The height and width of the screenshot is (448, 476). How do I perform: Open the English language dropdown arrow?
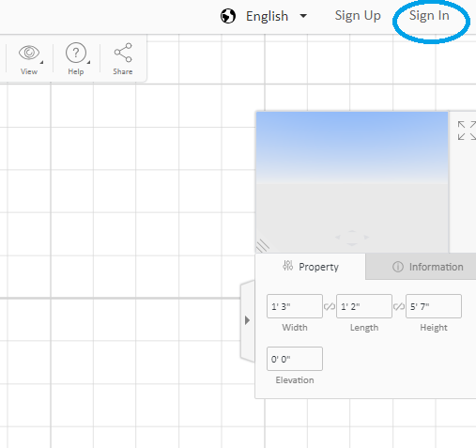(x=303, y=16)
